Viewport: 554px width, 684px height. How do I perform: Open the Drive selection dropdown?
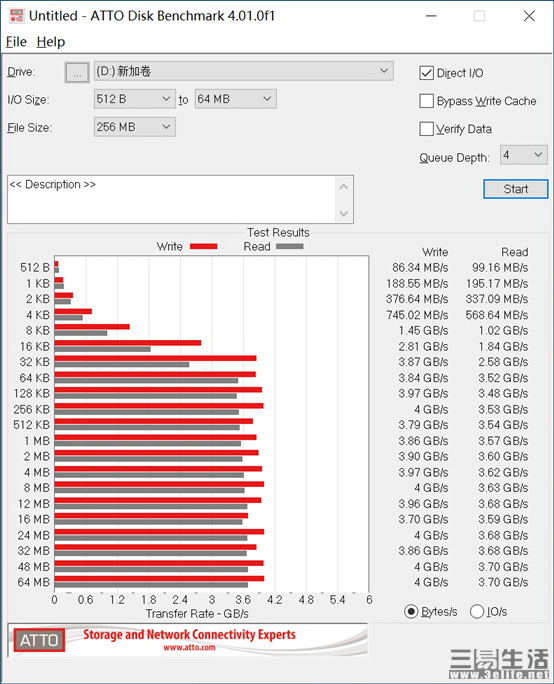click(243, 71)
